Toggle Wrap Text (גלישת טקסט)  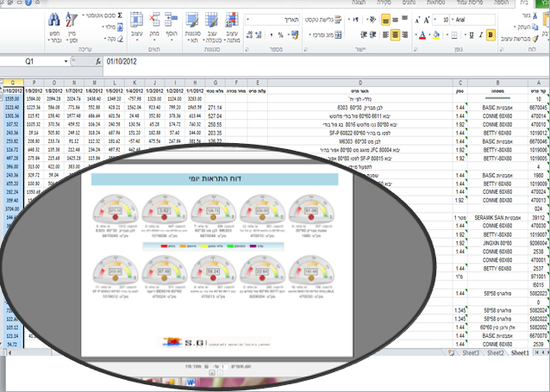(323, 20)
